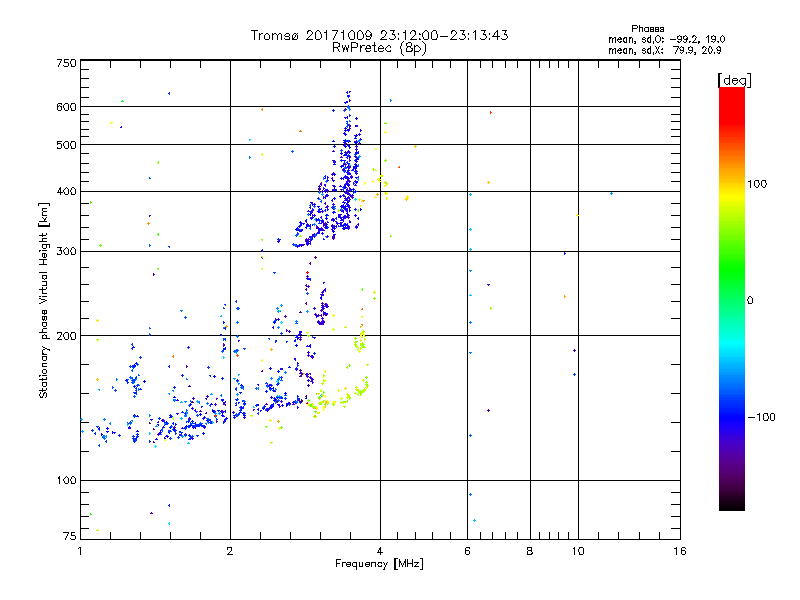Screen dimensions: 800x600
Task: Click the y-axis label '750'
Action: [x=66, y=63]
